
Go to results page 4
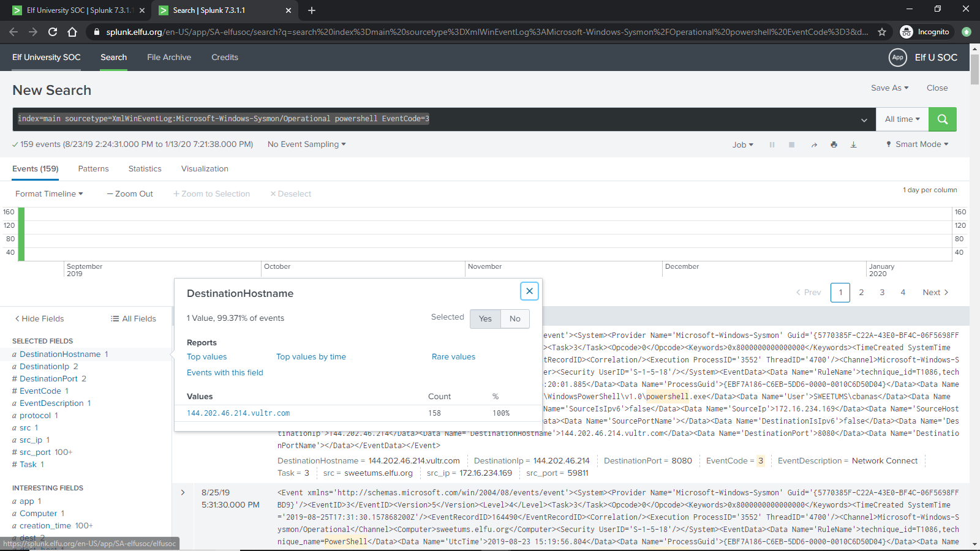pos(903,293)
